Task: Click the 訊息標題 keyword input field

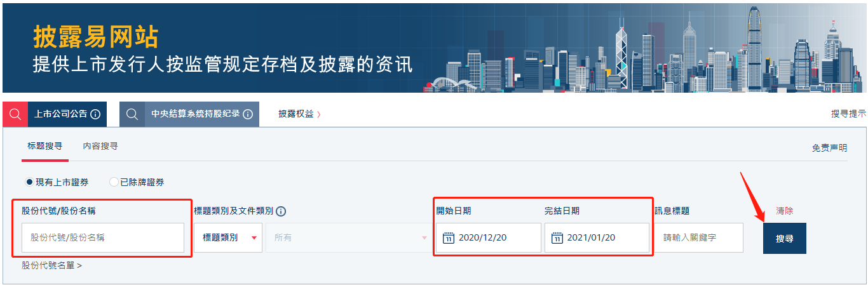Action: click(698, 238)
